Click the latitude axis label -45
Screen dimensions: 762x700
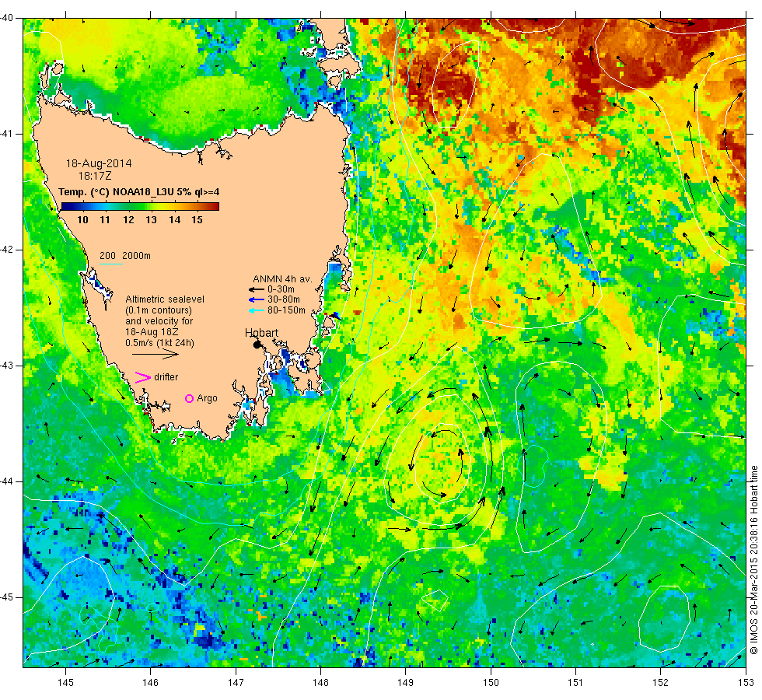pyautogui.click(x=7, y=597)
